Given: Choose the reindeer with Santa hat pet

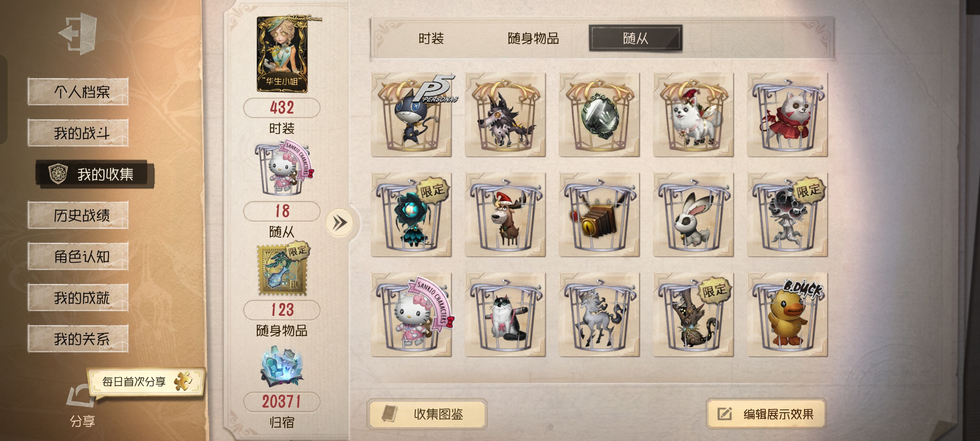Looking at the screenshot, I should [x=506, y=215].
